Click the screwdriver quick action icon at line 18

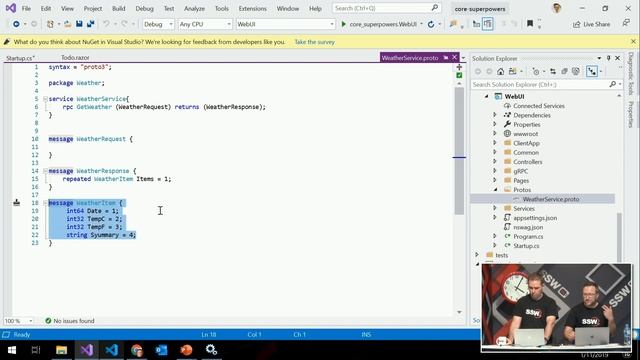pyautogui.click(x=16, y=202)
